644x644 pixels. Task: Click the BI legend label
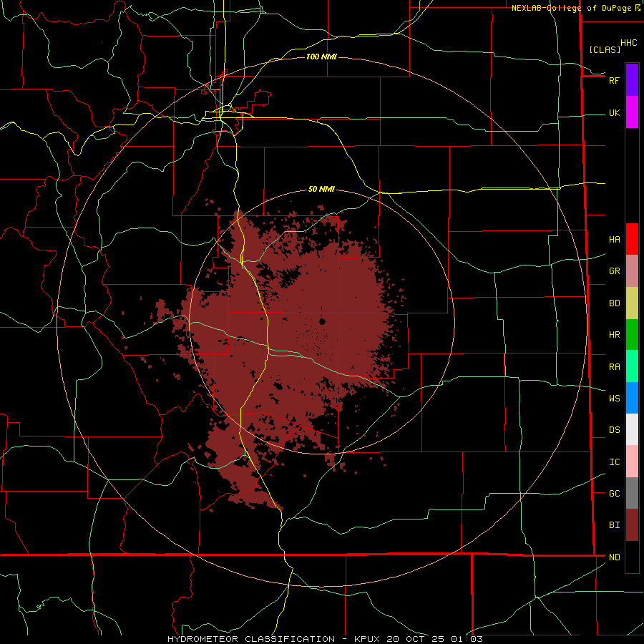pyautogui.click(x=614, y=525)
